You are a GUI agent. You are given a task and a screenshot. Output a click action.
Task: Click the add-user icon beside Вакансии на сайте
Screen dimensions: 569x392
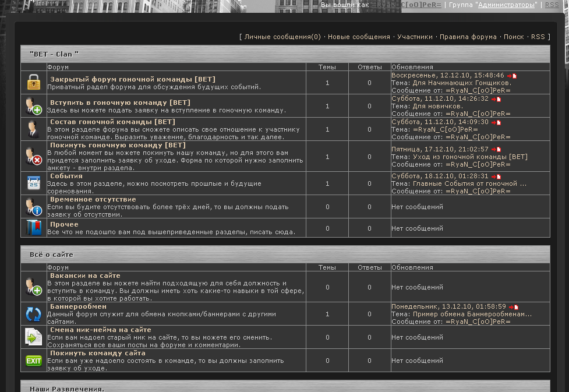tap(34, 287)
